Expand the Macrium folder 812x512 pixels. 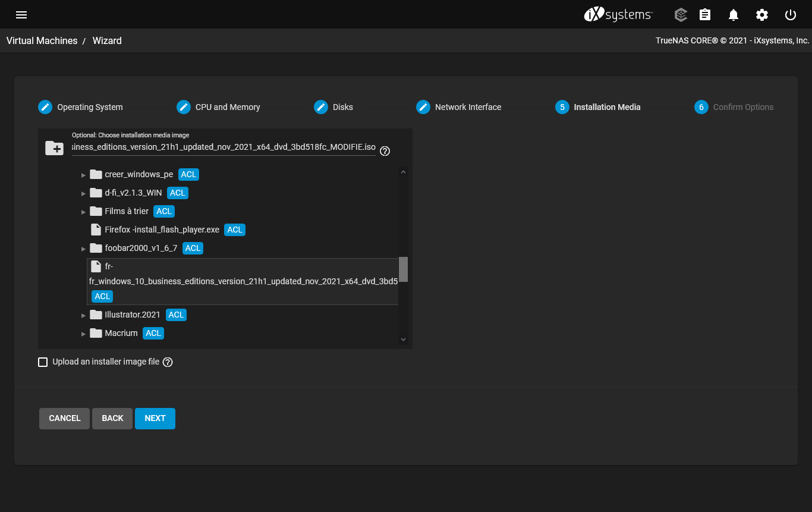84,334
